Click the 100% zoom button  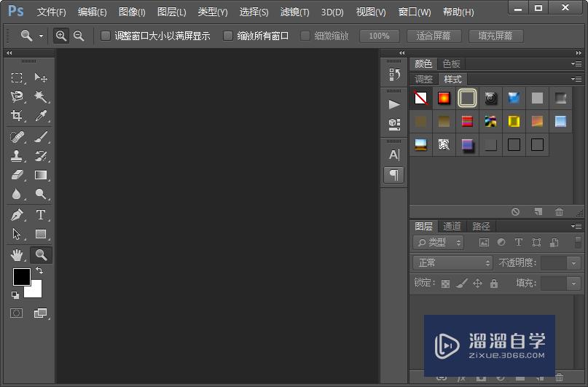click(x=379, y=36)
